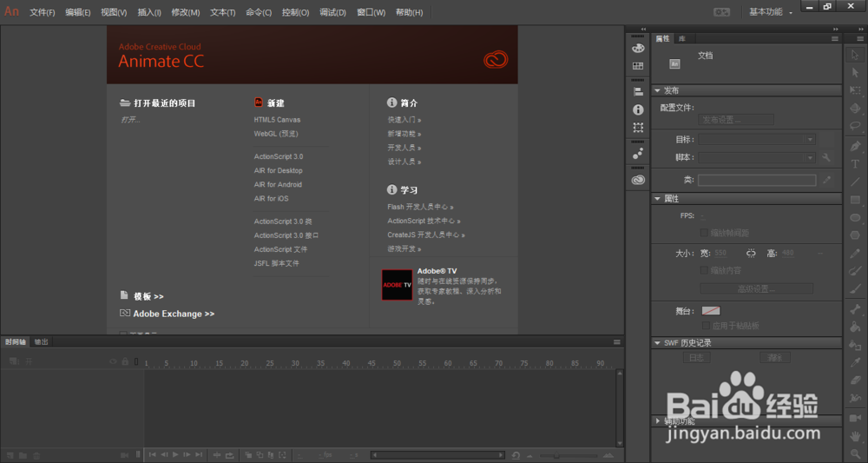This screenshot has height=463, width=868.
Task: Toggle the scale frame spans checkbox
Action: pos(704,233)
